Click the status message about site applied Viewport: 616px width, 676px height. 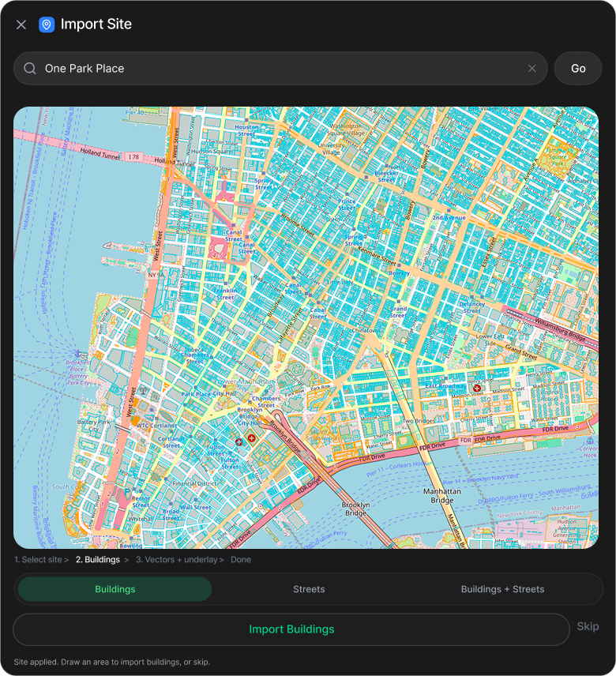click(x=111, y=662)
